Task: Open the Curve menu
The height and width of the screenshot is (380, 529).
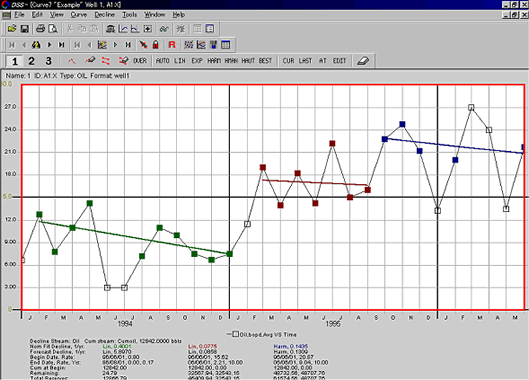Action: click(79, 15)
